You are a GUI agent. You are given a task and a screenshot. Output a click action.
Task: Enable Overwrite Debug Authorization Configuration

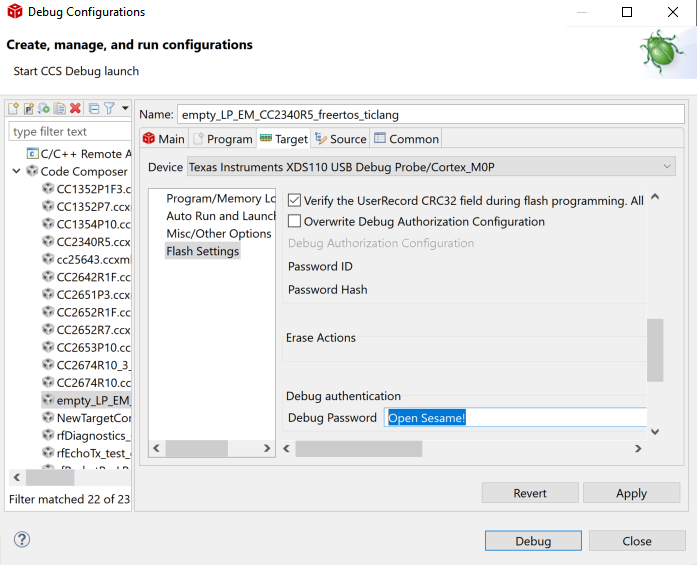click(294, 222)
